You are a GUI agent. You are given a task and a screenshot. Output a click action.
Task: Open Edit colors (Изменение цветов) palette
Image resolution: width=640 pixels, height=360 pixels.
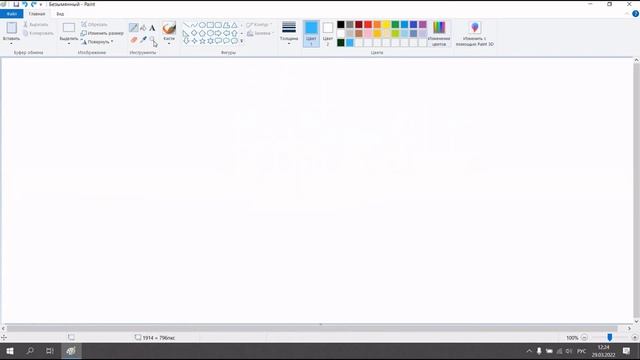tap(439, 33)
